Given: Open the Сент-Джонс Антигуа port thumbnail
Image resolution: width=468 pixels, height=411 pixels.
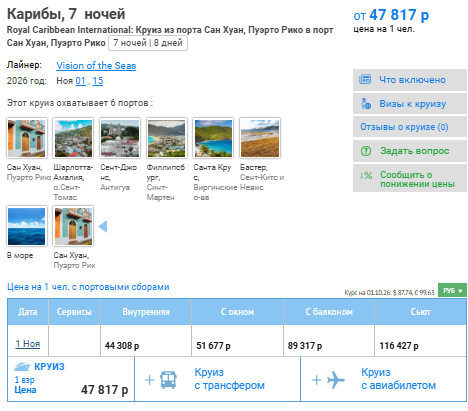Looking at the screenshot, I should click(120, 138).
